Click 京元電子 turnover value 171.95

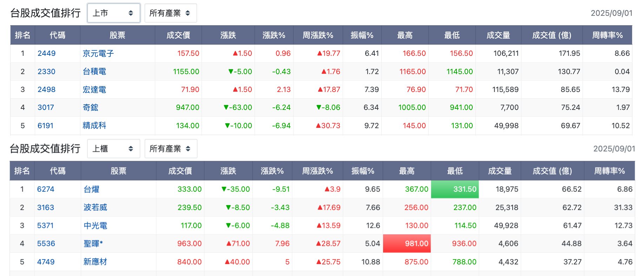tap(569, 53)
